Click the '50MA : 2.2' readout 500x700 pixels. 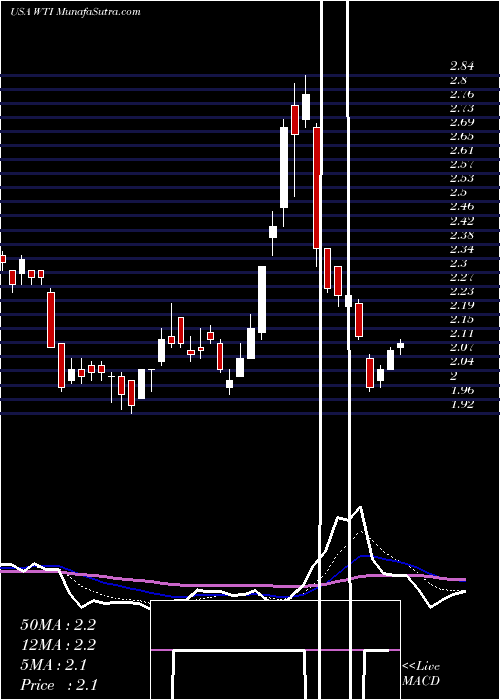pyautogui.click(x=58, y=625)
